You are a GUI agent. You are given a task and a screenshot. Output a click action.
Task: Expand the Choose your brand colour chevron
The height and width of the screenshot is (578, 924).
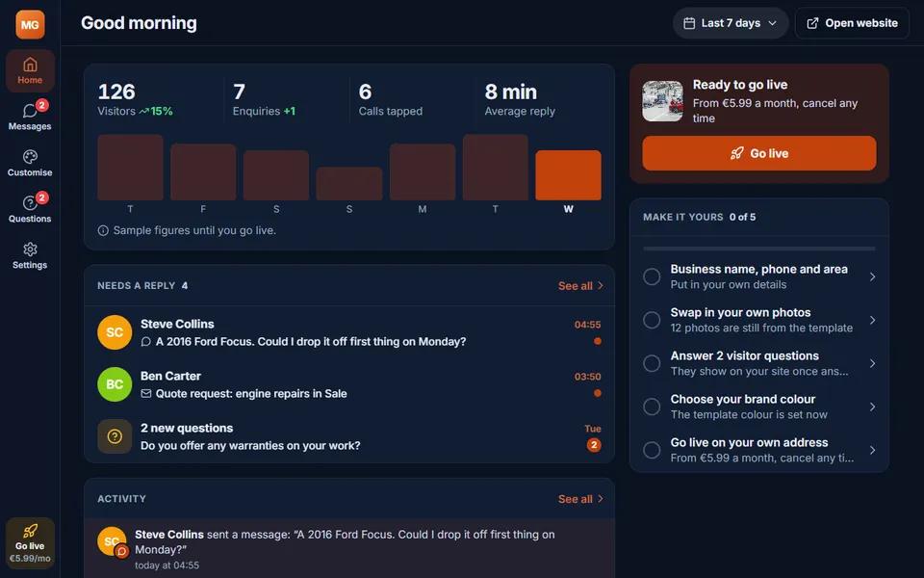click(872, 407)
